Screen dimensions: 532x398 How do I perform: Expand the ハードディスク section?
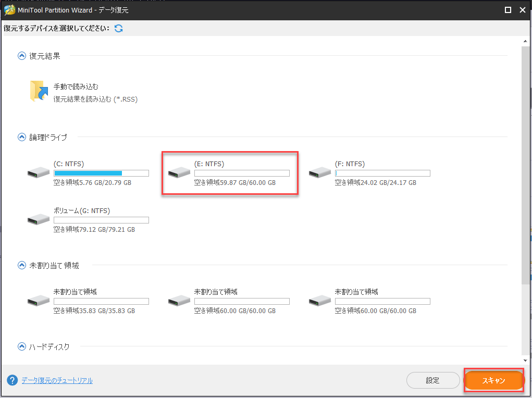coord(21,346)
